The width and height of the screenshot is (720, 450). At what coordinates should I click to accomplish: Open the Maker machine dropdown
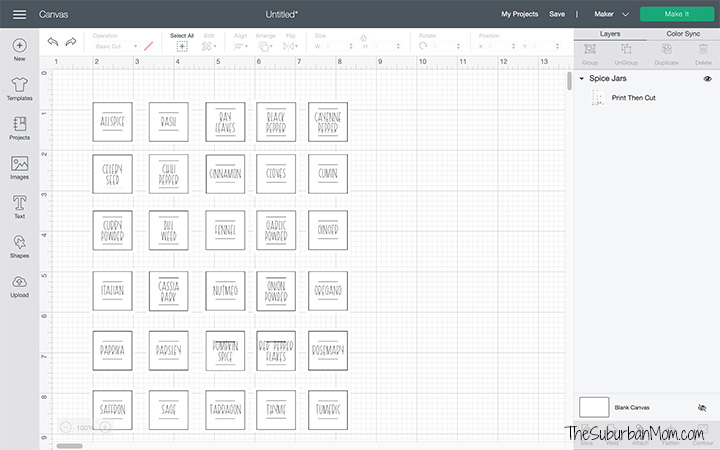(x=611, y=14)
